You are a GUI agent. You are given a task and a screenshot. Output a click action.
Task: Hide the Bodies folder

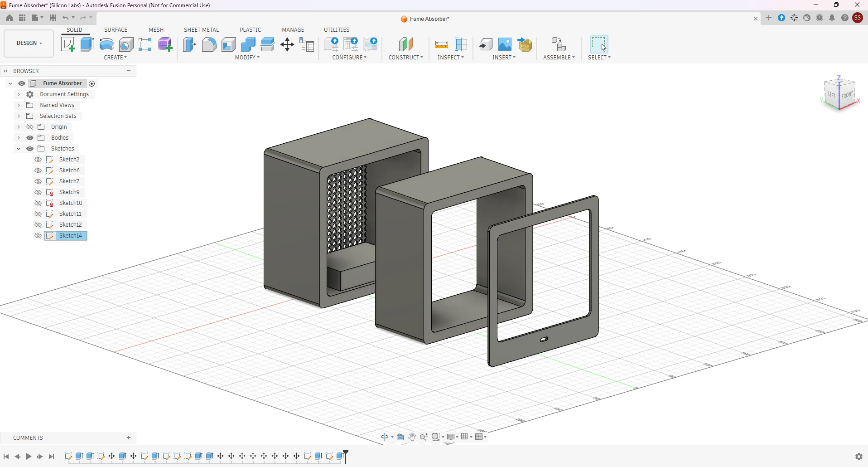click(x=30, y=138)
